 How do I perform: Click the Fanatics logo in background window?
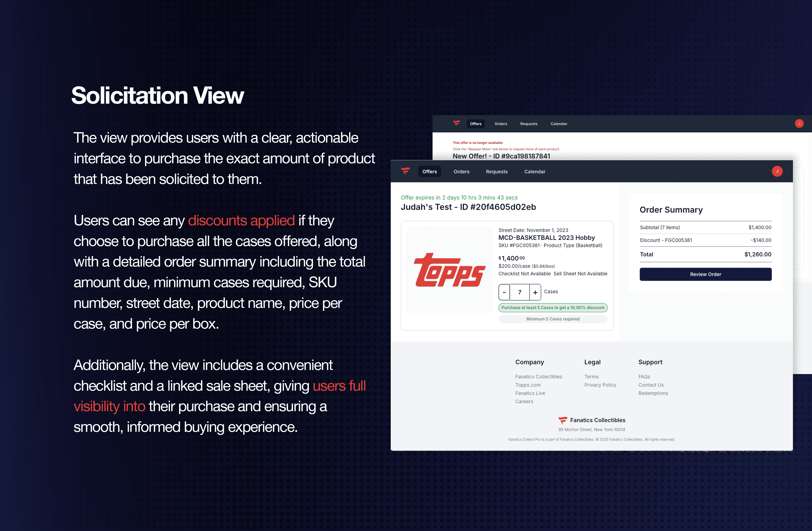click(456, 124)
